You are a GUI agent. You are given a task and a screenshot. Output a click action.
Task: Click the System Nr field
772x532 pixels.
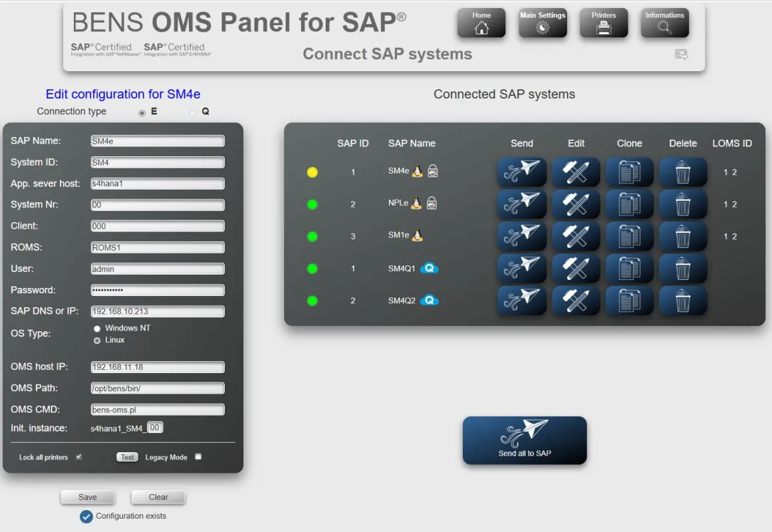coord(158,204)
